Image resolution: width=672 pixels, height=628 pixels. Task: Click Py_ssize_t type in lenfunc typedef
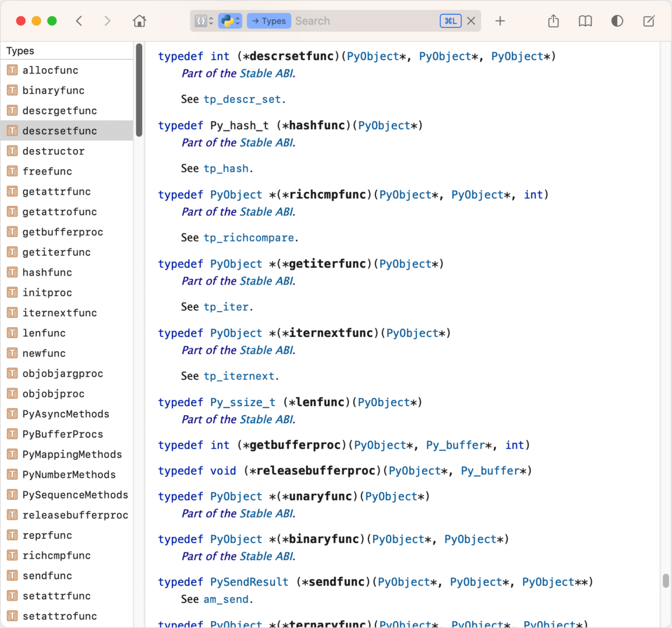(243, 403)
